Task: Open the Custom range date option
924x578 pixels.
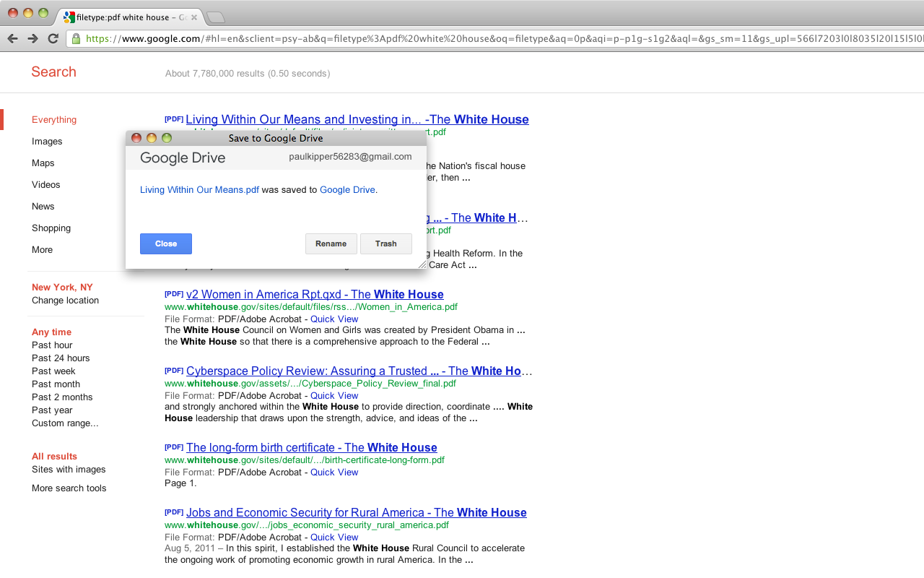Action: pos(65,423)
